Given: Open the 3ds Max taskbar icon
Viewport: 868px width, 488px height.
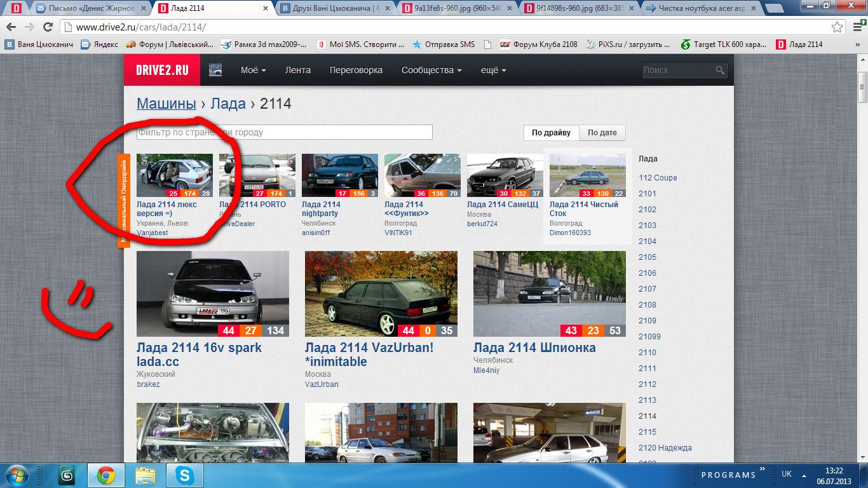Looking at the screenshot, I should pyautogui.click(x=67, y=475).
